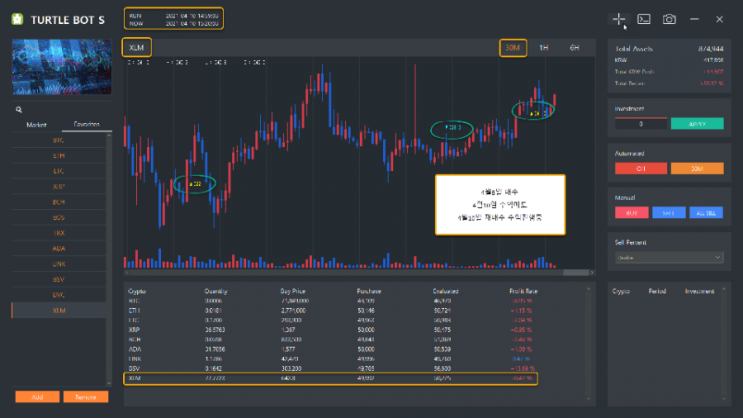The height and width of the screenshot is (418, 743).
Task: Click the RUN / NOW timestamp box
Action: (x=174, y=19)
